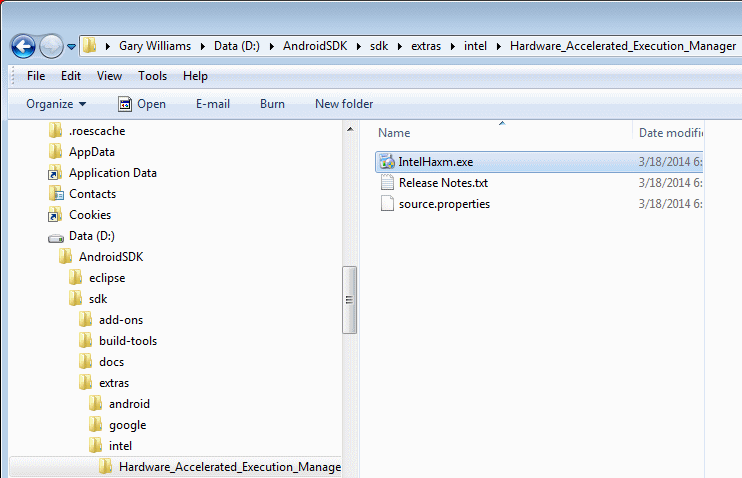Select add-ons folder in tree
This screenshot has width=742, height=478.
point(121,320)
